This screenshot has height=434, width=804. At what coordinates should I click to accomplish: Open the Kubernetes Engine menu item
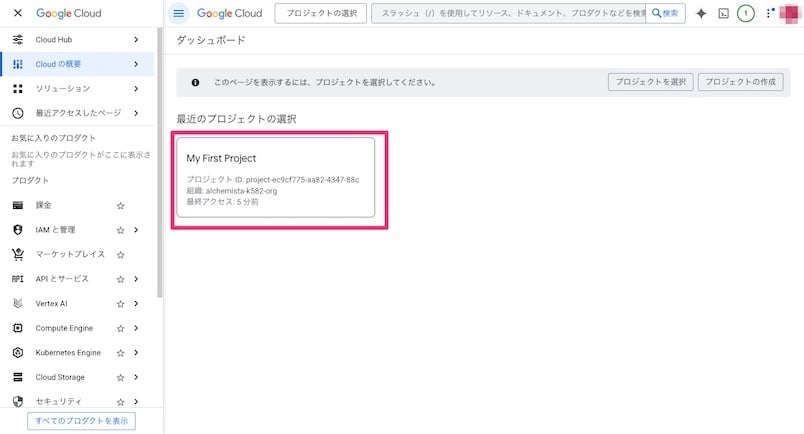coord(68,353)
